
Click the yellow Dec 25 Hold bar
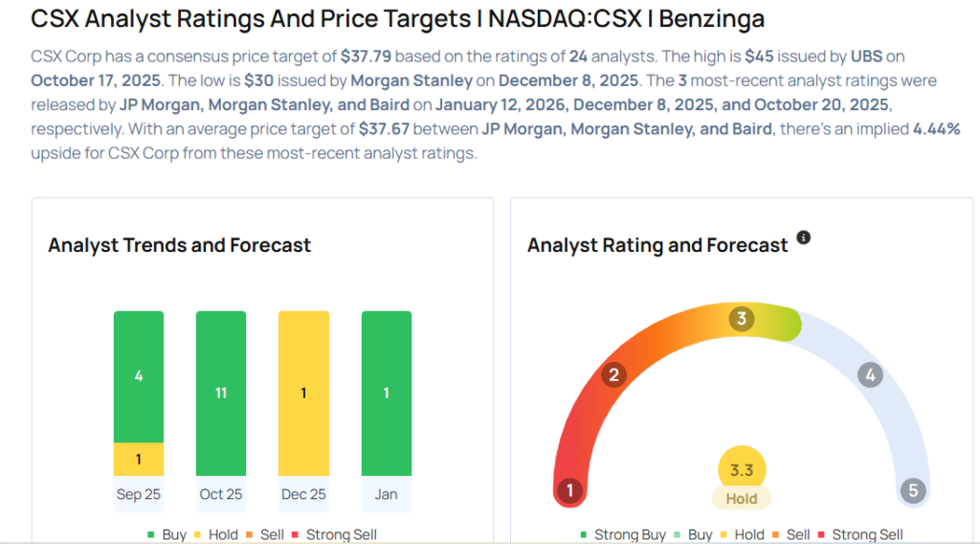[x=303, y=393]
